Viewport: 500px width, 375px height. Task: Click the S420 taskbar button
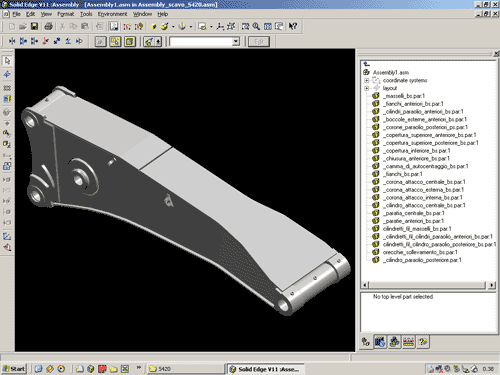(185, 369)
